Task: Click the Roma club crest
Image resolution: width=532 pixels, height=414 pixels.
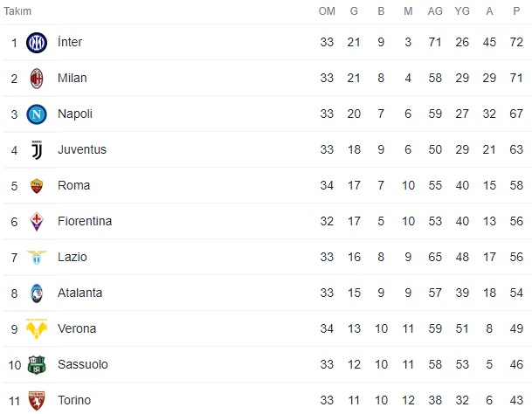Action: 37,185
